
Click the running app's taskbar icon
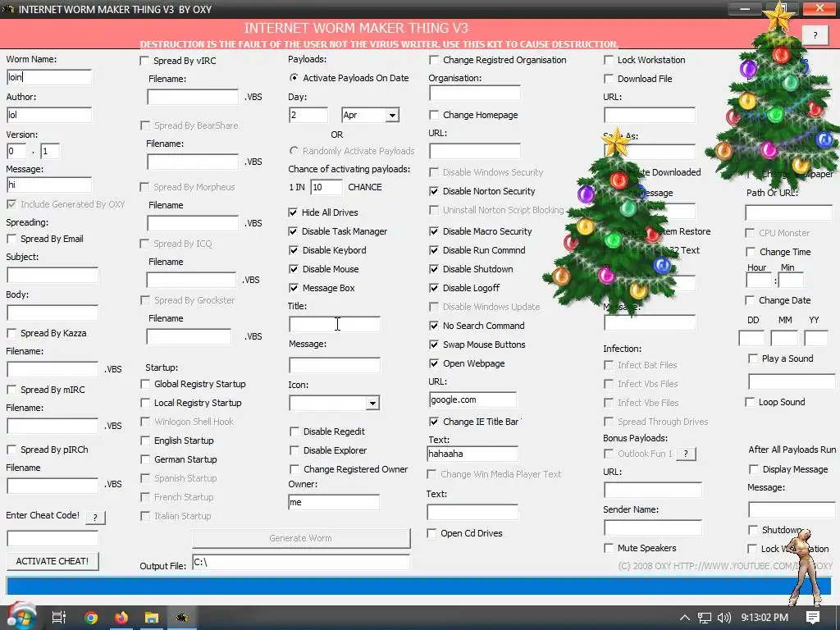point(182,618)
